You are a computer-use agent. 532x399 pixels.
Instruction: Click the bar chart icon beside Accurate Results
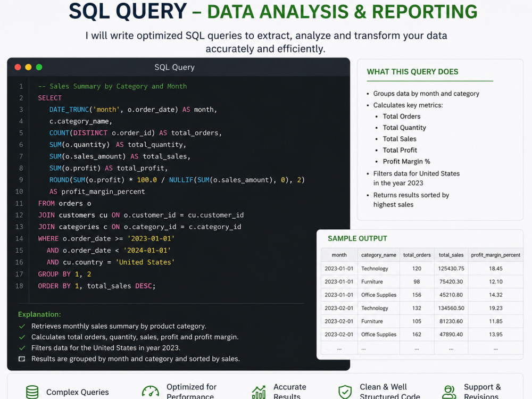[x=259, y=392]
